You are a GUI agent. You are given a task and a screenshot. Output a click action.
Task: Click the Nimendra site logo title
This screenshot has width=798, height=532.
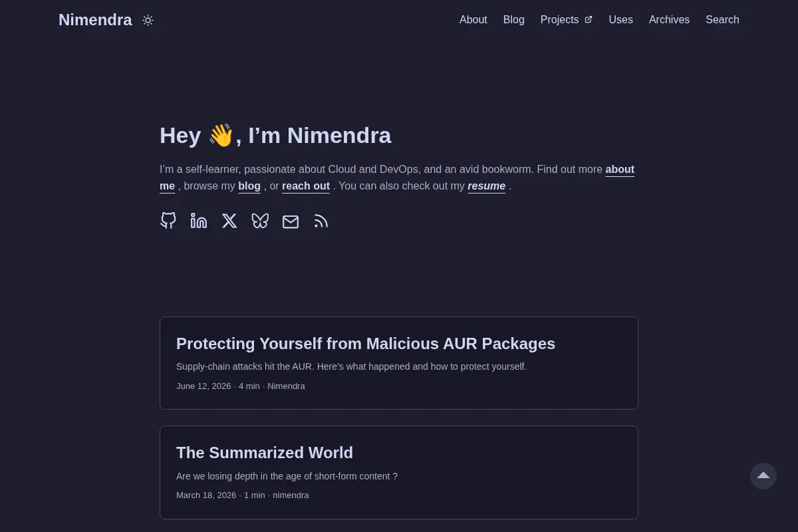(x=95, y=20)
